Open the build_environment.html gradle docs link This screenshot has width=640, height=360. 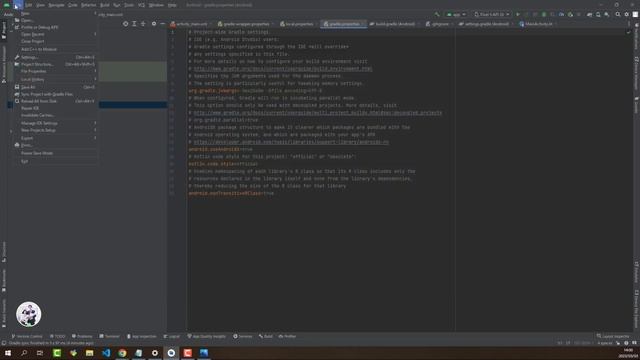pyautogui.click(x=283, y=69)
